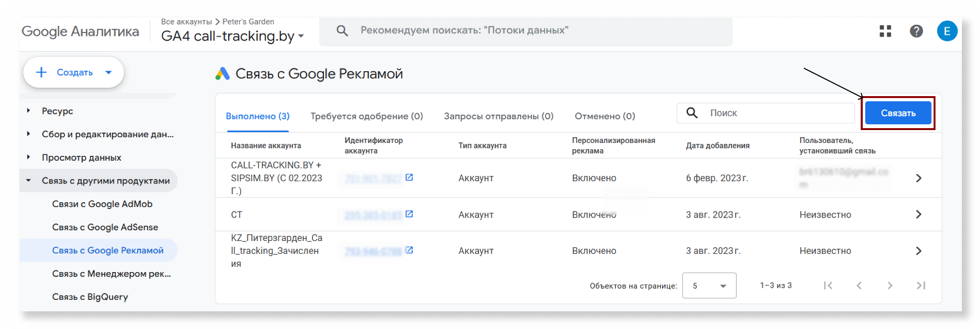Open the account avatar E
980x329 pixels.
(x=947, y=31)
